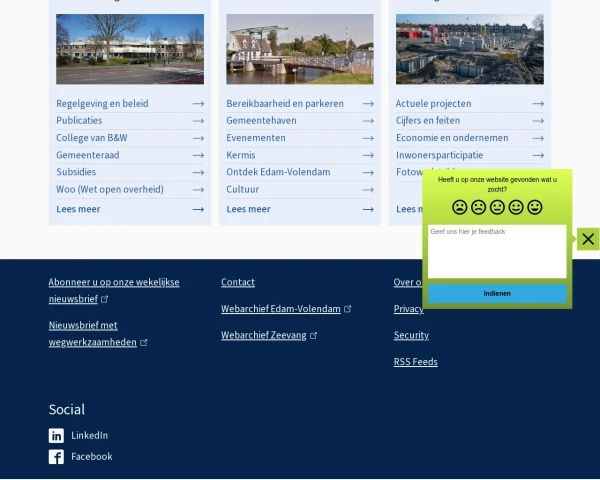Viewport: 600px width, 480px height.
Task: Close the feedback popup with the X
Action: click(x=588, y=239)
